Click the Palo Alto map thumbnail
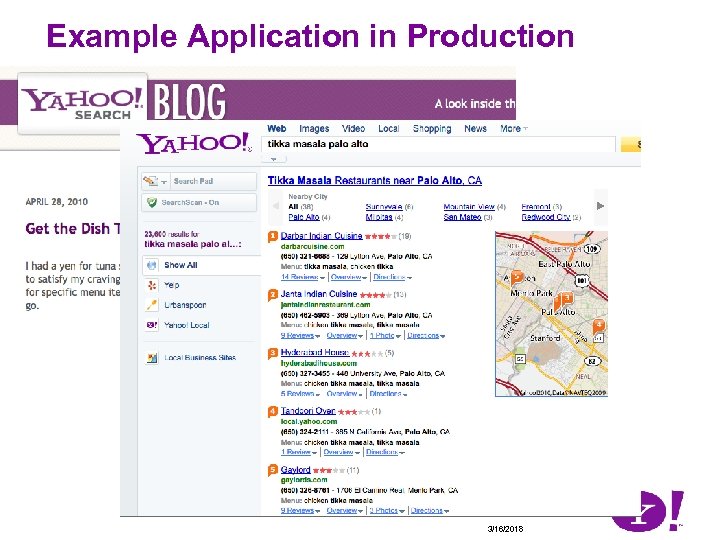 click(551, 314)
